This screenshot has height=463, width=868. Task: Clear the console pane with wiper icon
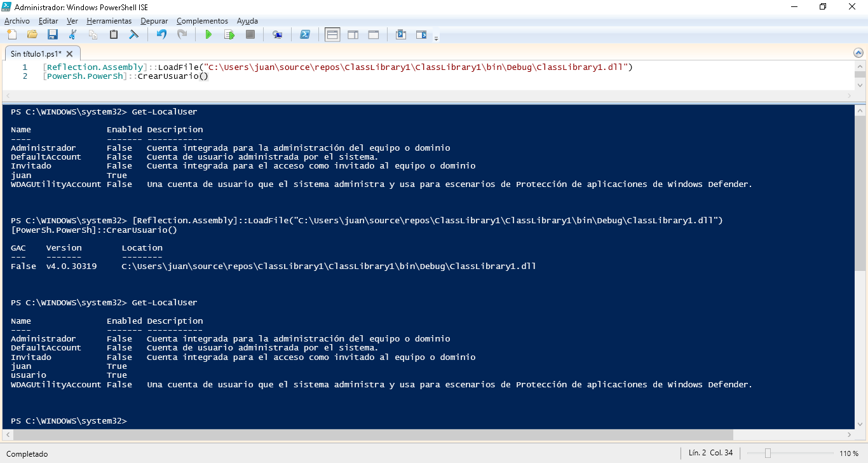[134, 34]
